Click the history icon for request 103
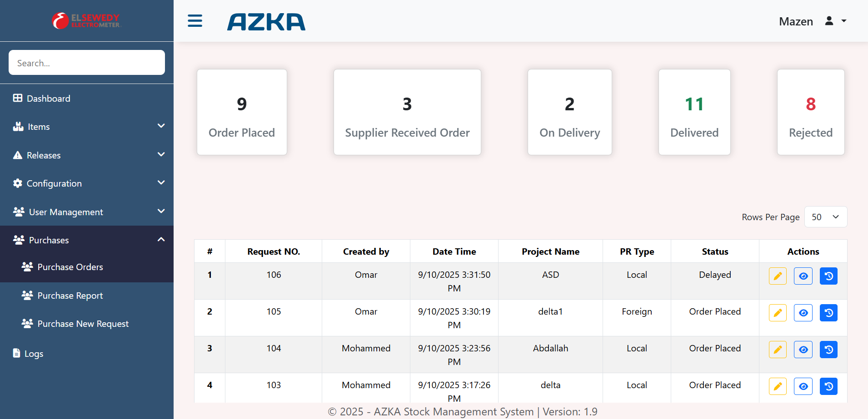Image resolution: width=868 pixels, height=419 pixels. pos(828,386)
